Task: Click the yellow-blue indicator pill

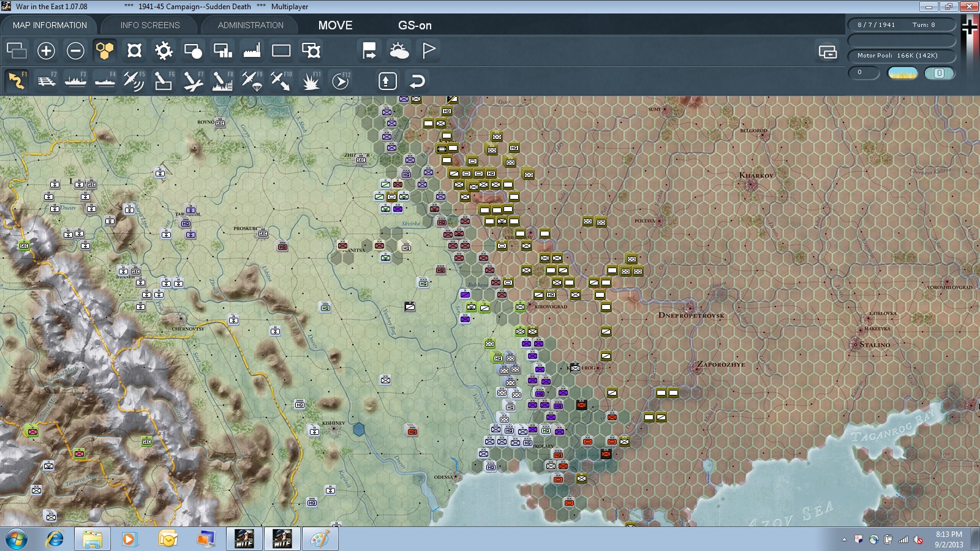Action: coord(903,73)
